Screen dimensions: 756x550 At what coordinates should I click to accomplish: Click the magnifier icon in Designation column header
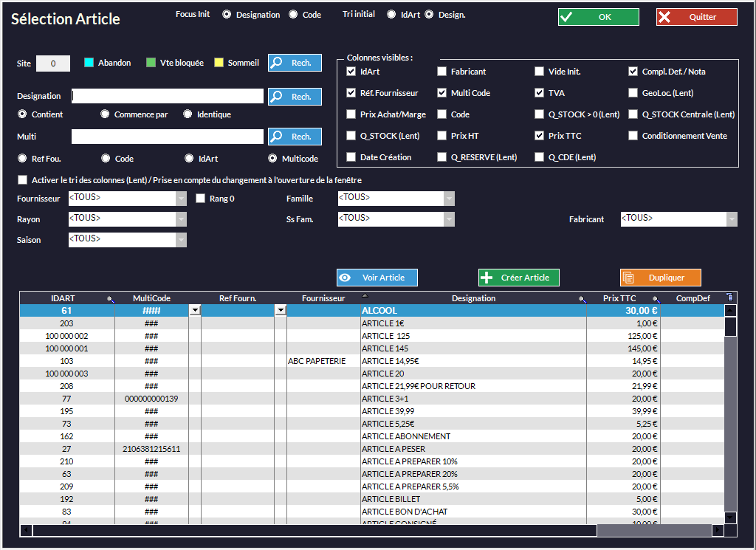[x=583, y=299]
